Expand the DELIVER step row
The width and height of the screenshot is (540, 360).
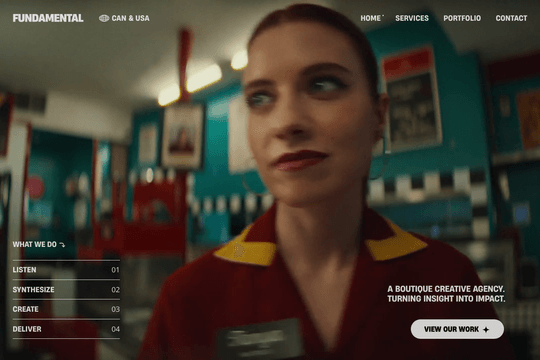[x=66, y=329]
